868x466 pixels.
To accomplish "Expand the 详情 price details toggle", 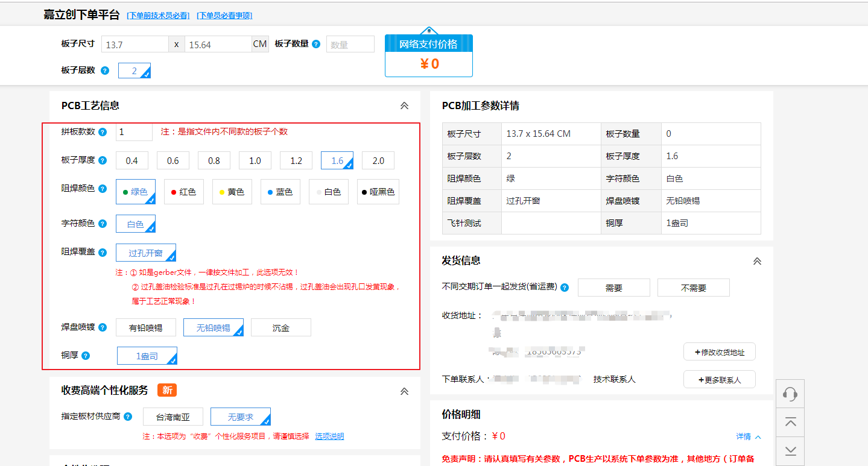I will coord(748,436).
